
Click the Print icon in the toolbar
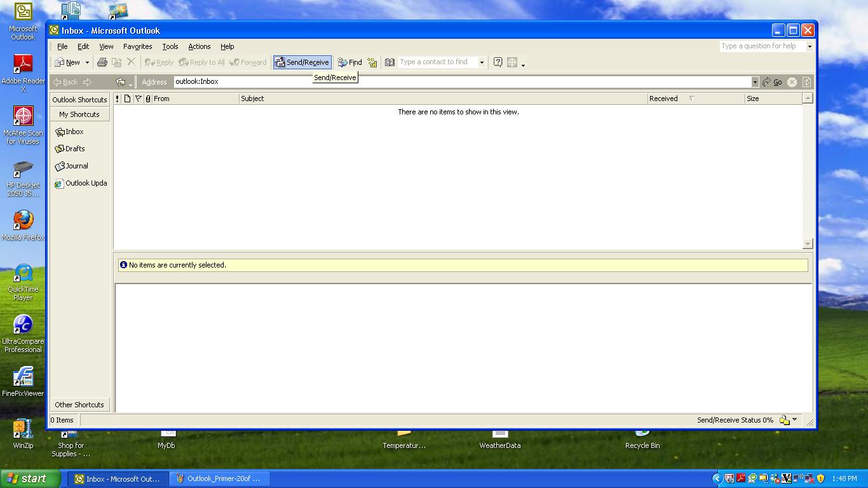[102, 62]
